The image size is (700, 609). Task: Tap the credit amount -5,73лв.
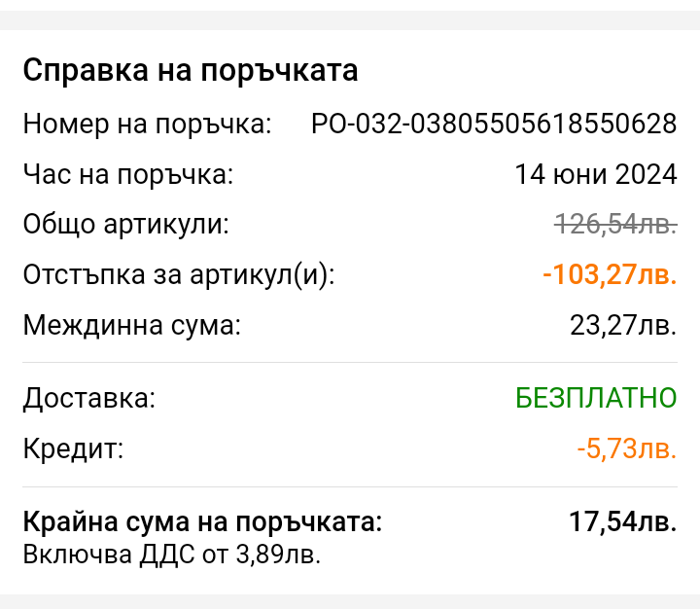click(627, 448)
